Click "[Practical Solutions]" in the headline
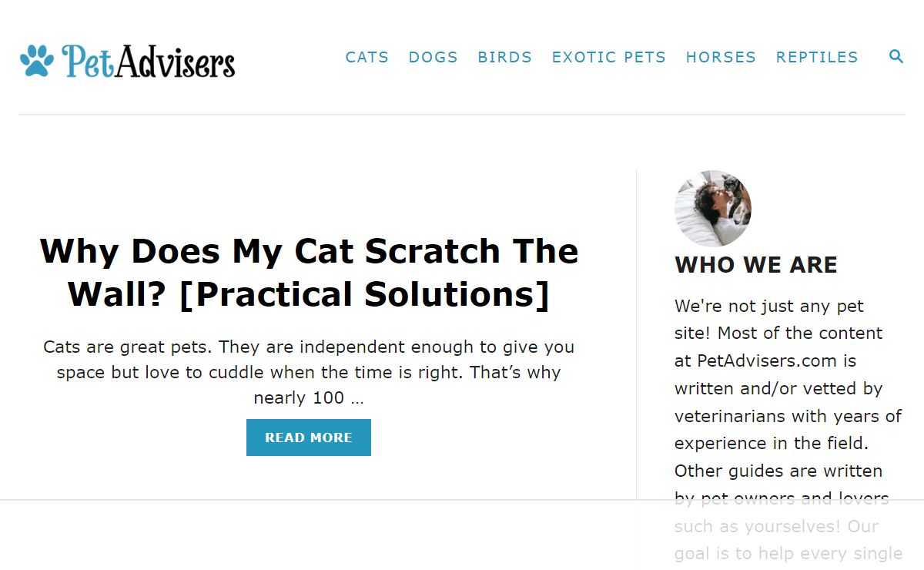 point(364,294)
